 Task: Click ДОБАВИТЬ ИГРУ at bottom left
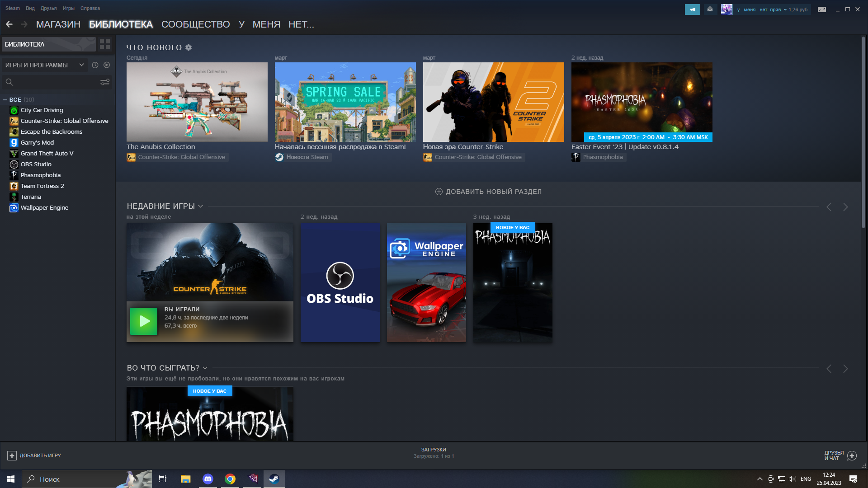(x=34, y=456)
